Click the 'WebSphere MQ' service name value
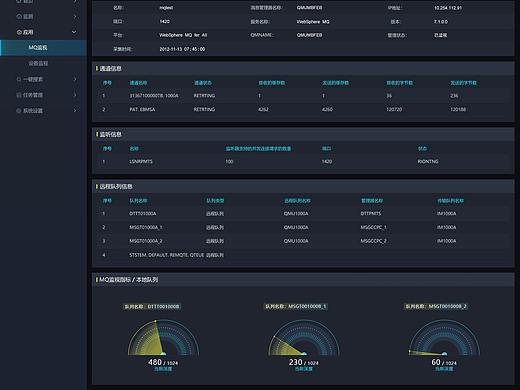 (313, 22)
